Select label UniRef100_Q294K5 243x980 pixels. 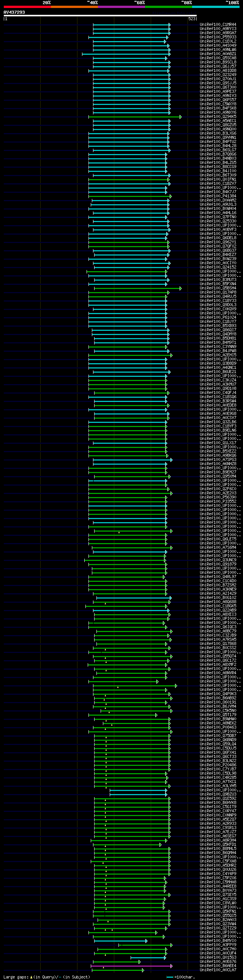point(218,117)
